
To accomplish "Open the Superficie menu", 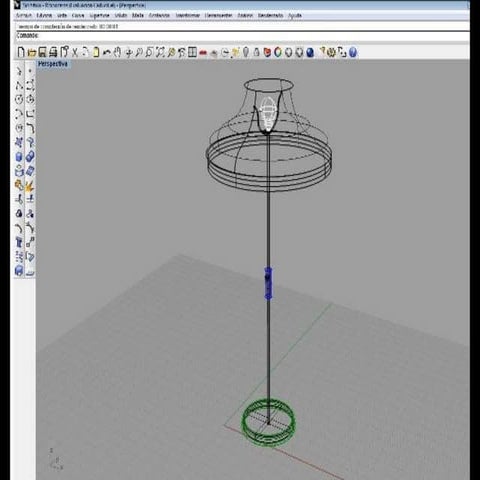I will tap(99, 15).
